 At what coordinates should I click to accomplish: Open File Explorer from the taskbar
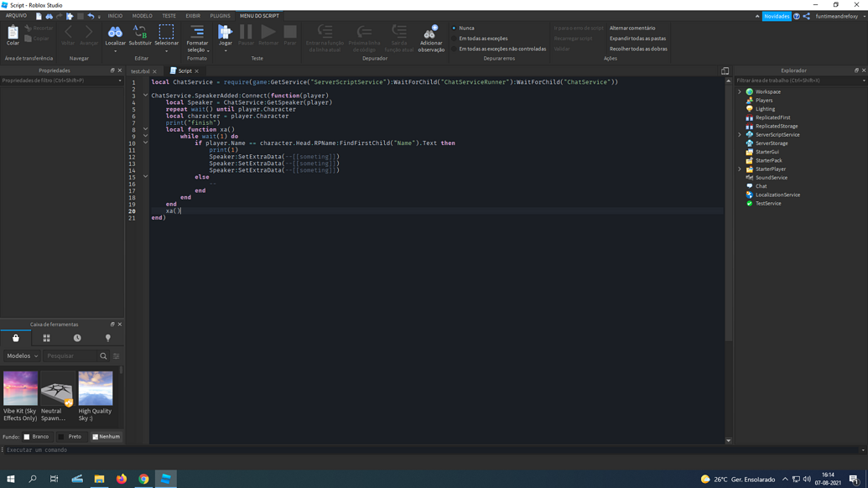(x=99, y=479)
